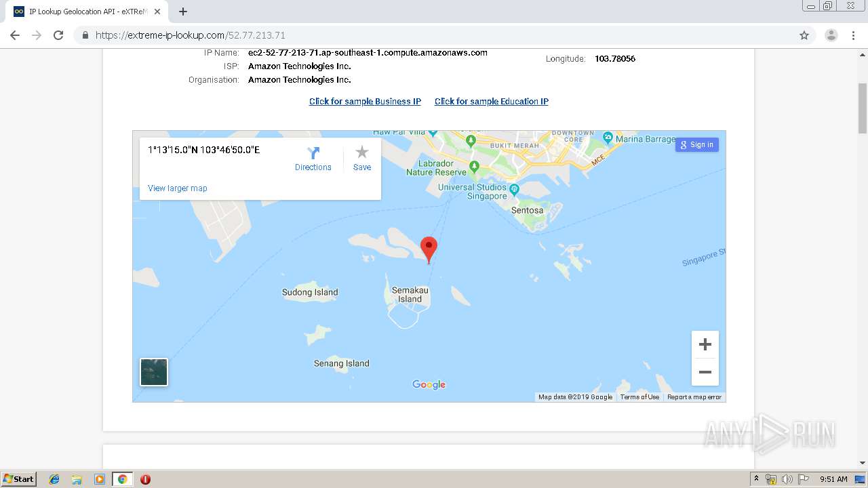Image resolution: width=868 pixels, height=488 pixels.
Task: Go back using browser back arrow
Action: pyautogui.click(x=15, y=35)
